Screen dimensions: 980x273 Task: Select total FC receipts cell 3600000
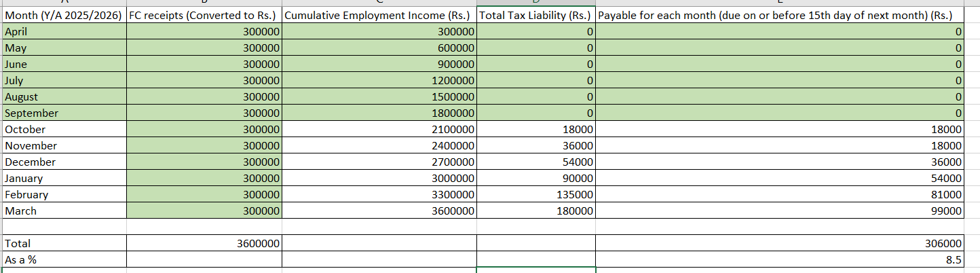coord(204,243)
